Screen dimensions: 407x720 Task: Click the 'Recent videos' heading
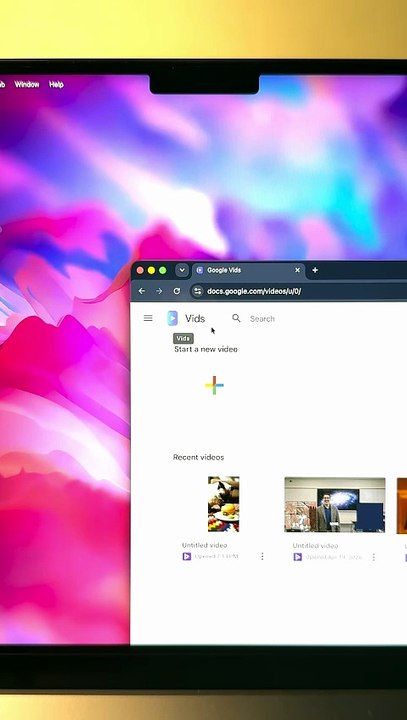click(x=198, y=457)
